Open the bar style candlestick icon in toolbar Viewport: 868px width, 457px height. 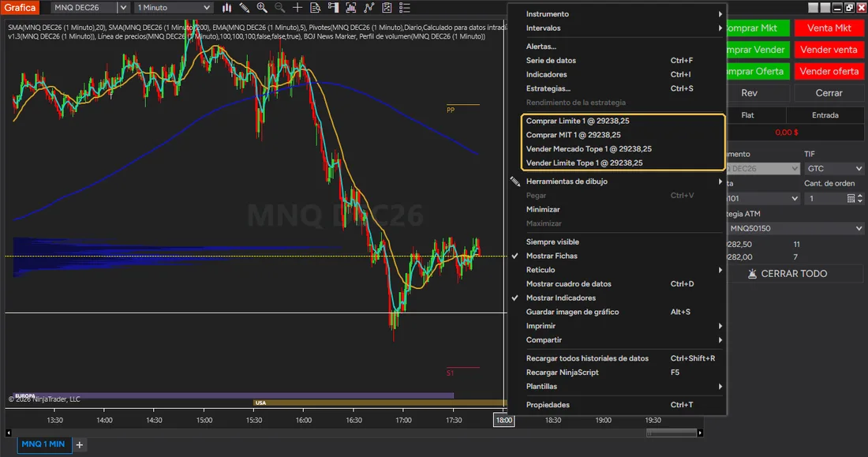[226, 8]
